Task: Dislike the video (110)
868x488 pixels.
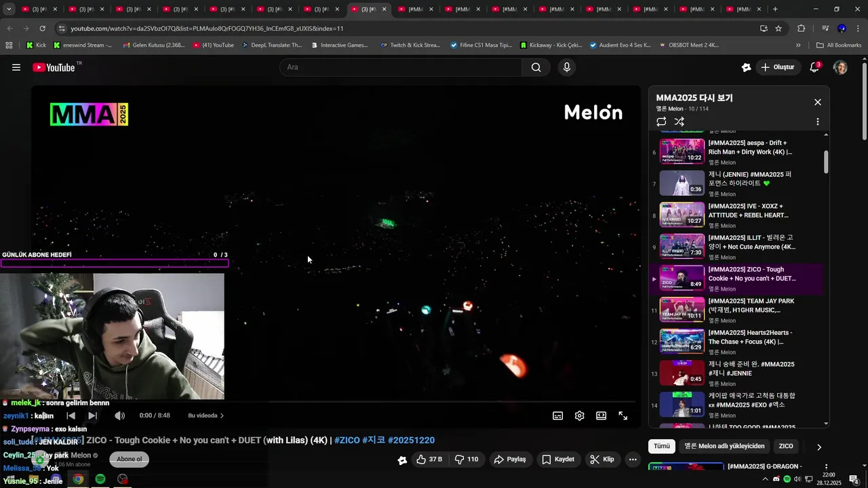Action: pyautogui.click(x=467, y=460)
